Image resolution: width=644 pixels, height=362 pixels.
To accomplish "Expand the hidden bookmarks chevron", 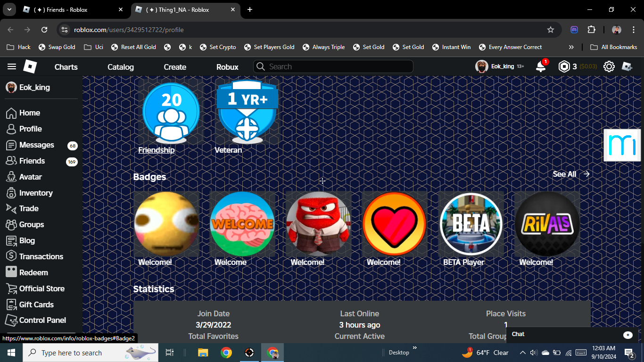I will point(571,47).
